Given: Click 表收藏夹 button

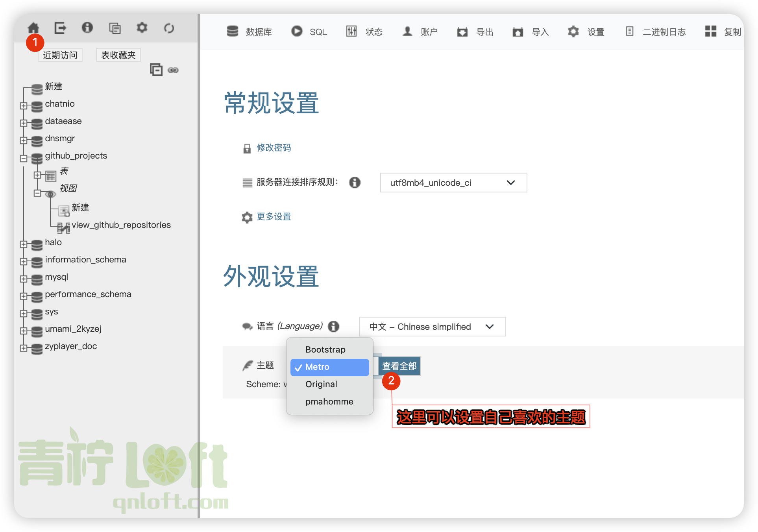Looking at the screenshot, I should 118,55.
